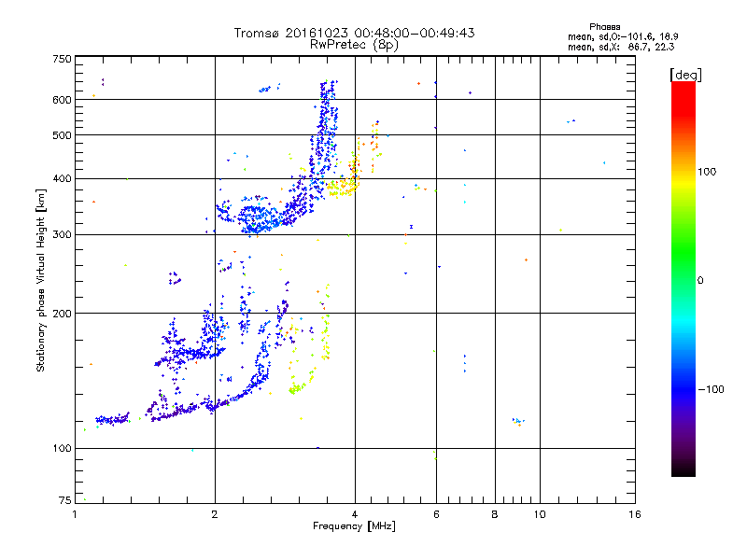Click the '10' x-axis tick label
Screen dimensions: 747x560
(540, 514)
